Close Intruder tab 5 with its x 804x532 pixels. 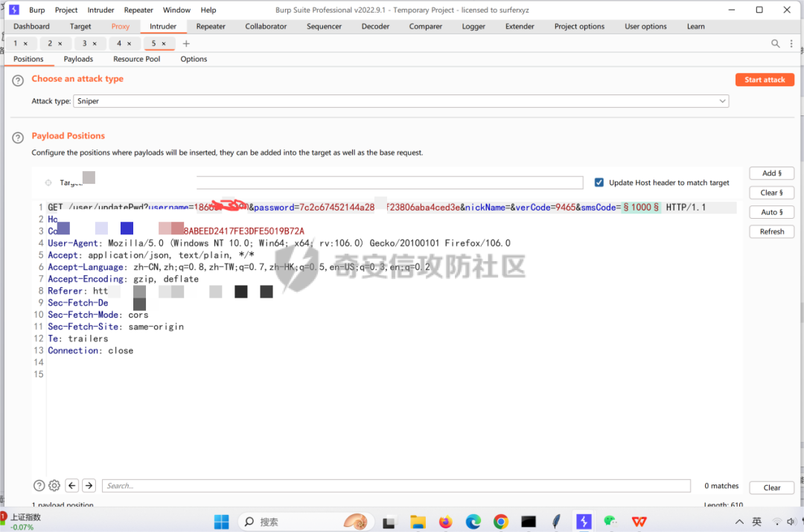(x=164, y=44)
